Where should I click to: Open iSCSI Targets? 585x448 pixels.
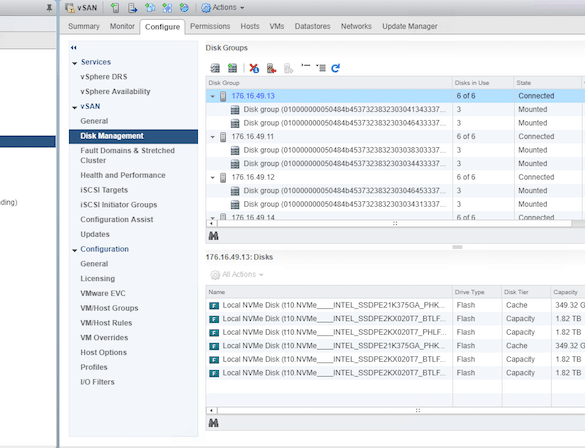coord(104,190)
